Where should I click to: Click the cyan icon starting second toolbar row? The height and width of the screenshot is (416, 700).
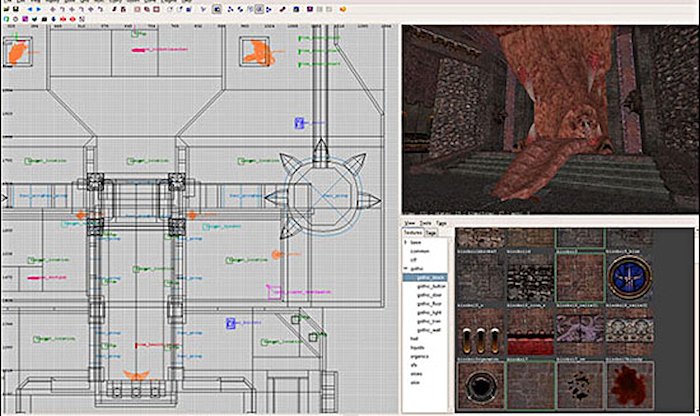coord(6,19)
